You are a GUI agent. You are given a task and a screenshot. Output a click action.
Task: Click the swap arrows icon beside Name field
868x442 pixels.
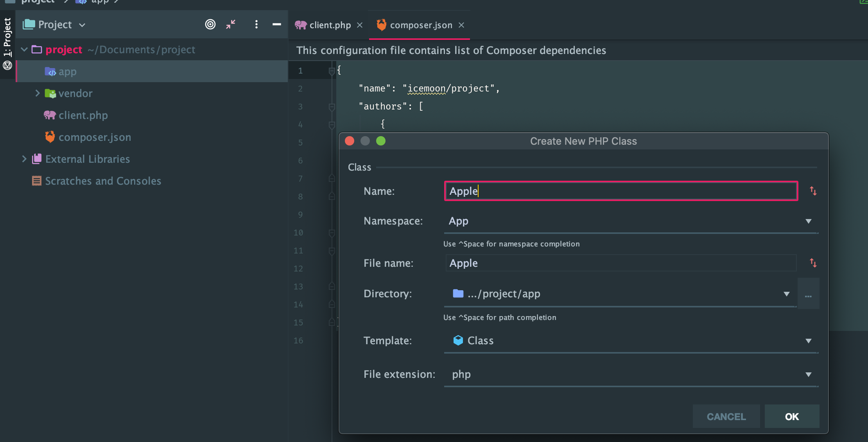pyautogui.click(x=813, y=191)
